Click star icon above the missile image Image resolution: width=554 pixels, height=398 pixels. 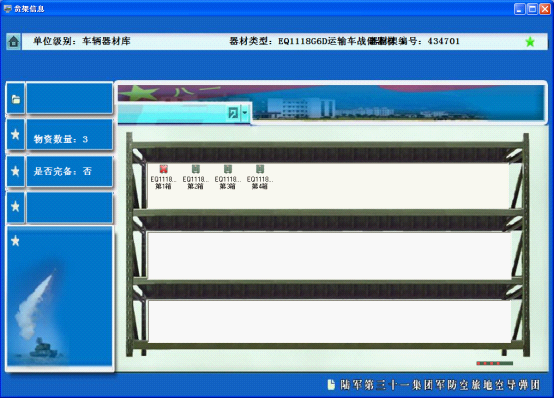coord(15,241)
